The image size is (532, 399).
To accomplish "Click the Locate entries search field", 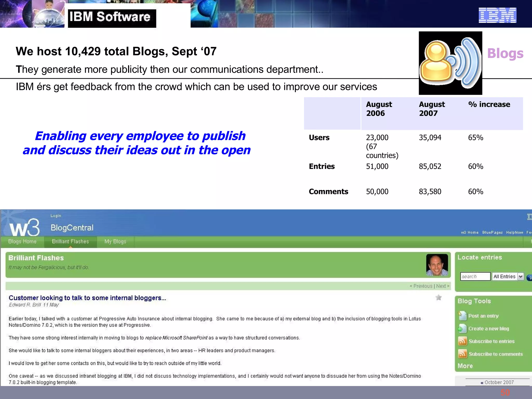I will (x=475, y=276).
